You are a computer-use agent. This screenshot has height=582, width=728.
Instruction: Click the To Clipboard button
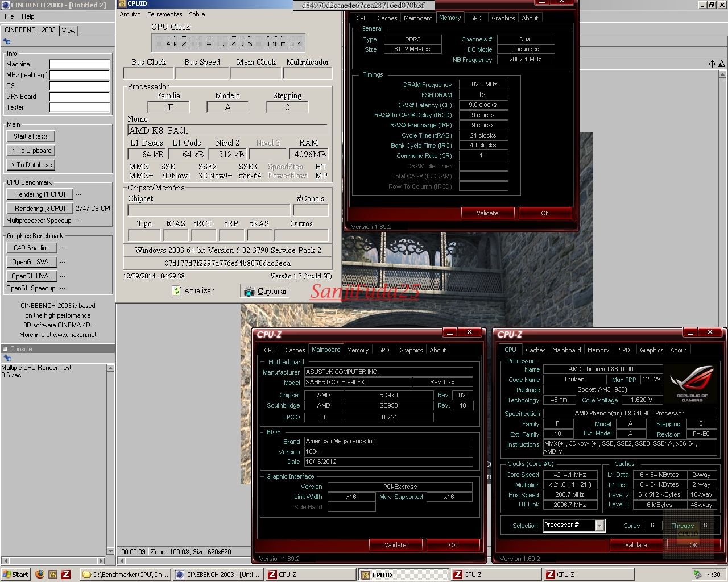[31, 151]
